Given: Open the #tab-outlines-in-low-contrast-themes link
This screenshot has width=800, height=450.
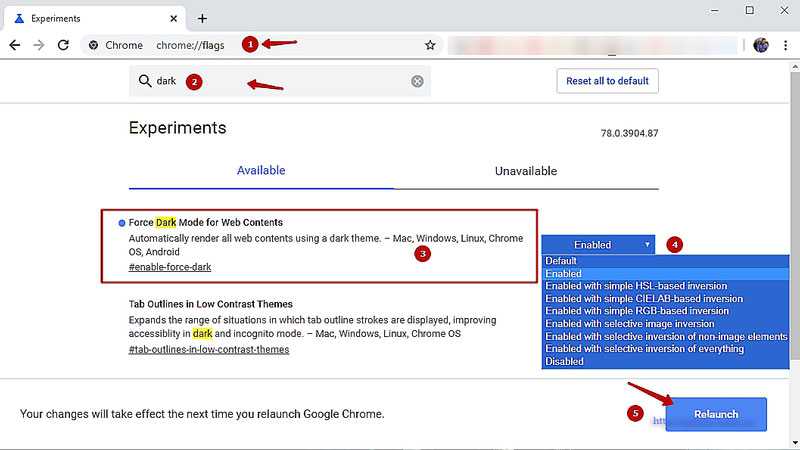Looking at the screenshot, I should tap(209, 349).
